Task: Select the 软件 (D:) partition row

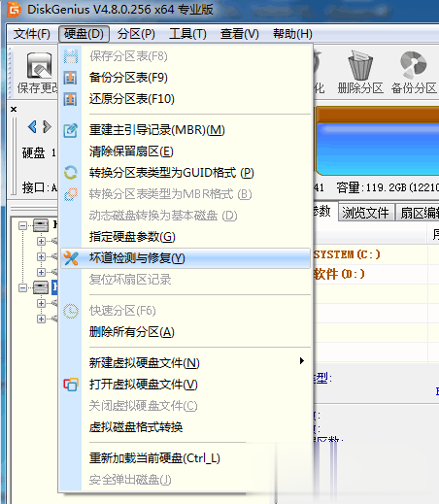Action: pos(376,274)
